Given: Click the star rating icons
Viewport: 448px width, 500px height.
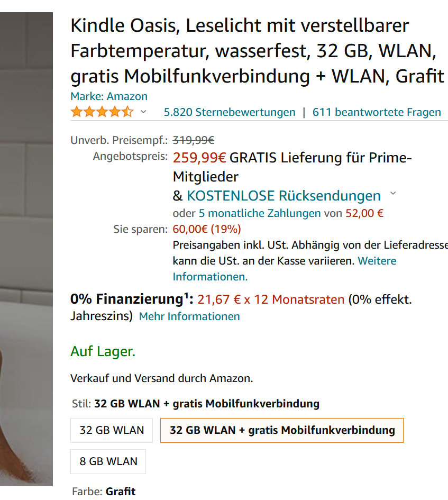Looking at the screenshot, I should point(102,112).
